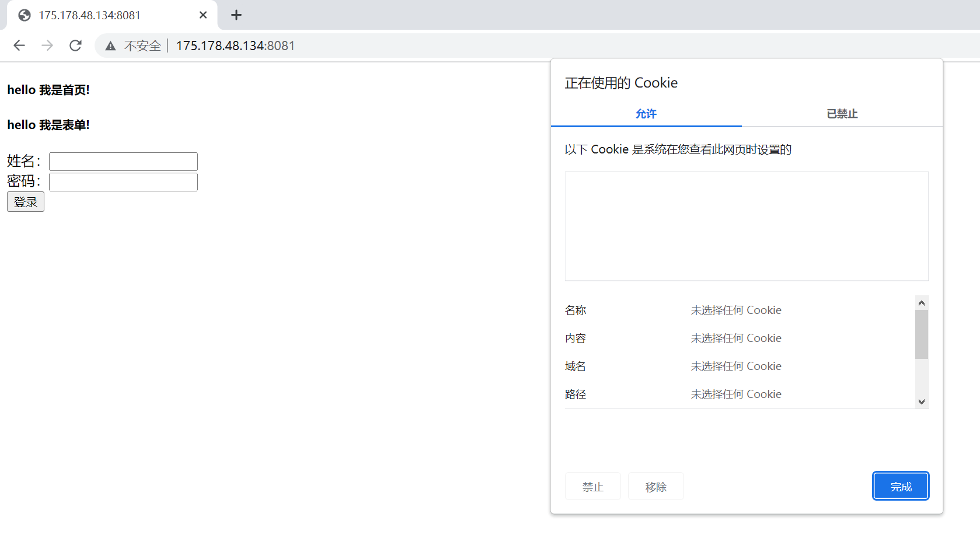Viewport: 980px width, 538px height.
Task: Click the 登录 login button
Action: [x=26, y=202]
